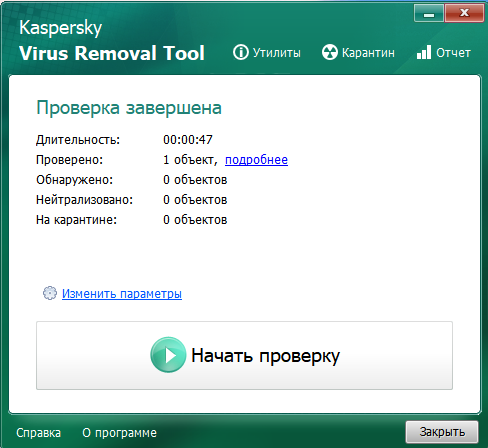Click the Начать проверку button text
Viewport: 488px width, 448px height.
(265, 356)
